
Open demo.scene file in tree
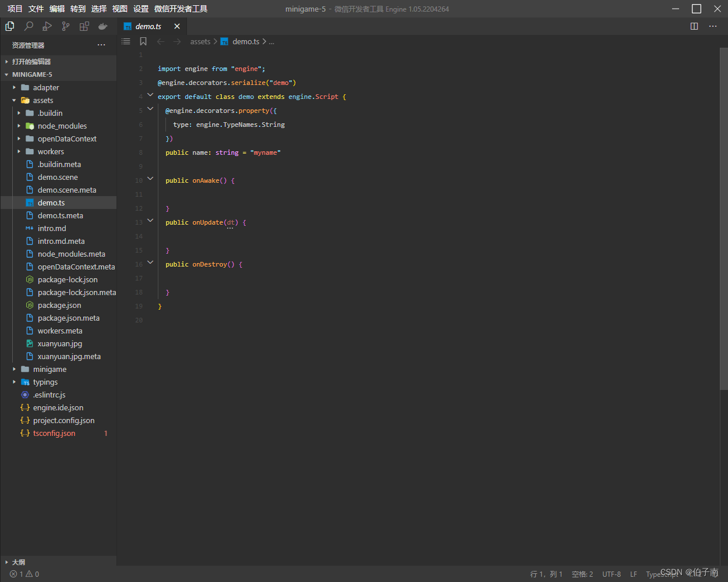pos(58,177)
